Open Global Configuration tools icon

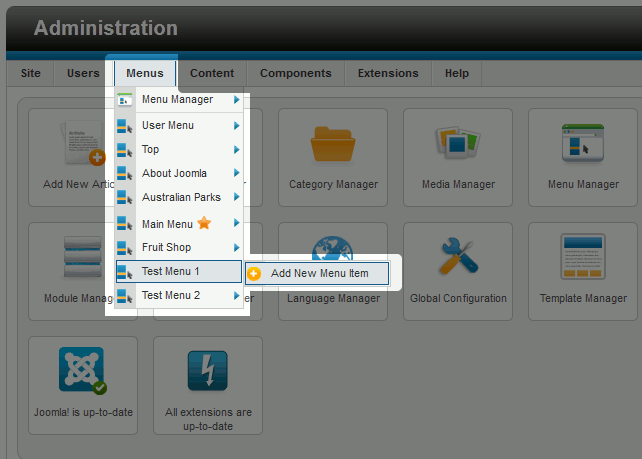tap(458, 256)
